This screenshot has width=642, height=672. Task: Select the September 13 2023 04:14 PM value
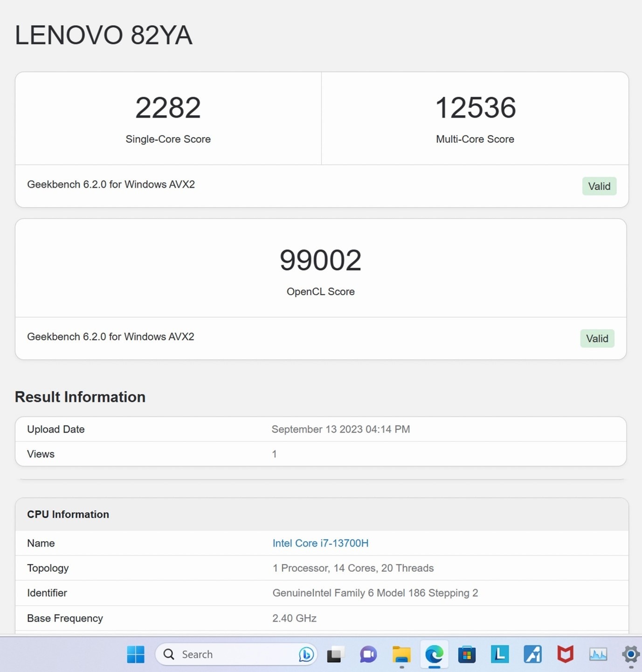pos(341,430)
